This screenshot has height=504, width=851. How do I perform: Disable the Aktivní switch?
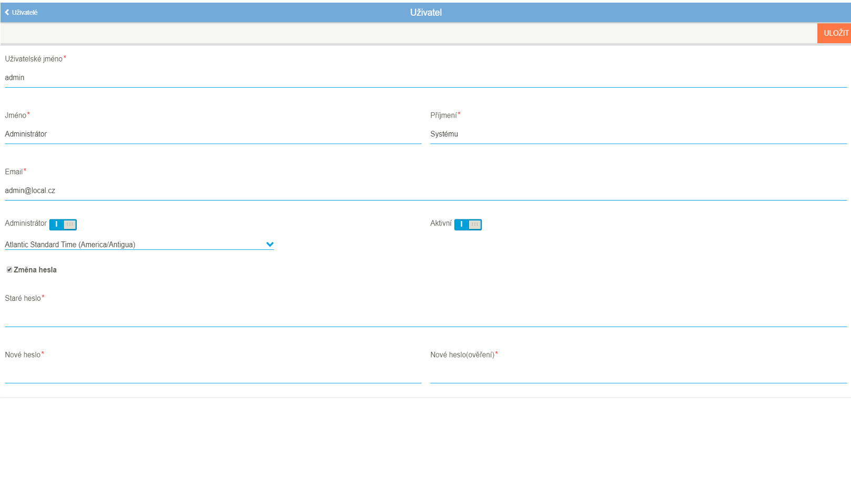(x=468, y=225)
